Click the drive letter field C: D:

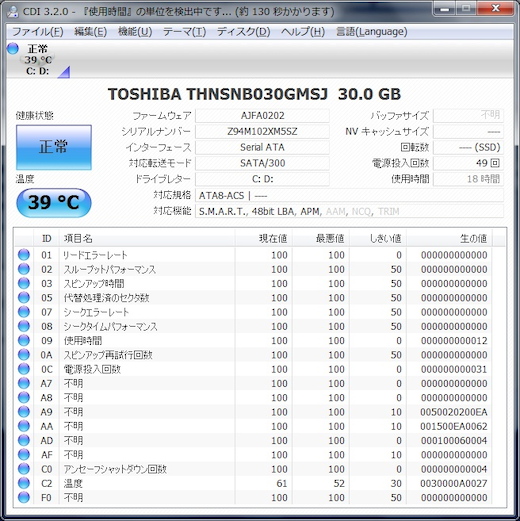(262, 179)
